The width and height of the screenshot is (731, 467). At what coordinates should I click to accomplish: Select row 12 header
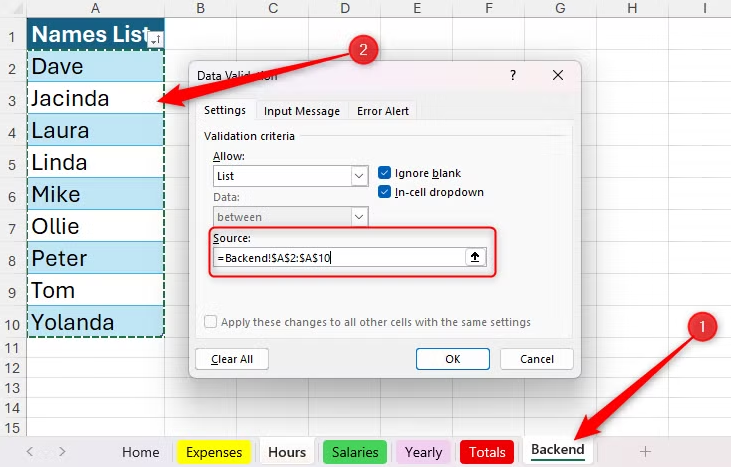pos(12,368)
